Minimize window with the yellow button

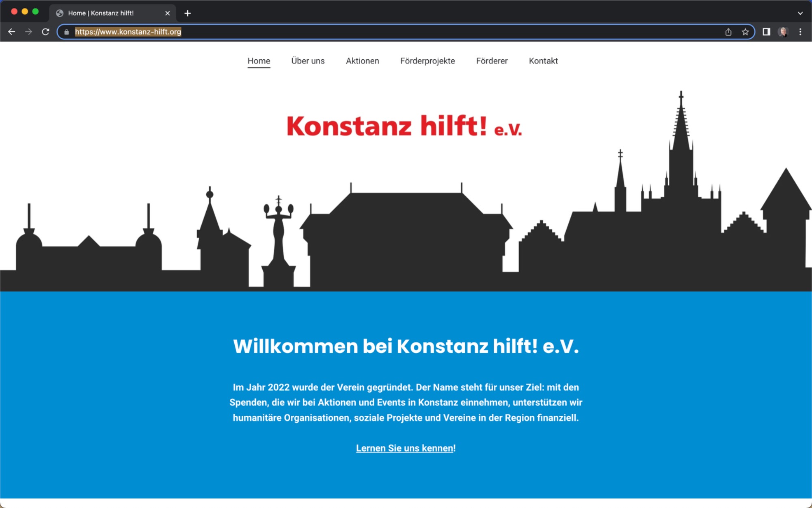coord(25,12)
